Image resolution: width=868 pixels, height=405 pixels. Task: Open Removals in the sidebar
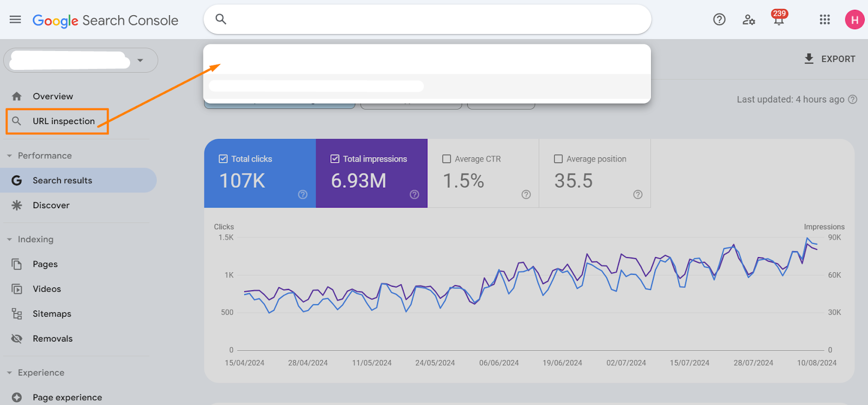pos(53,338)
